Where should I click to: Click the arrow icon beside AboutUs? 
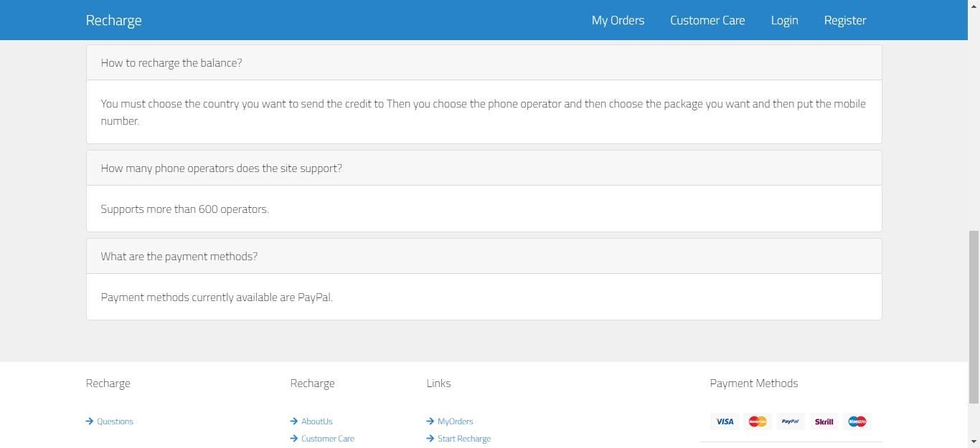[x=294, y=421]
